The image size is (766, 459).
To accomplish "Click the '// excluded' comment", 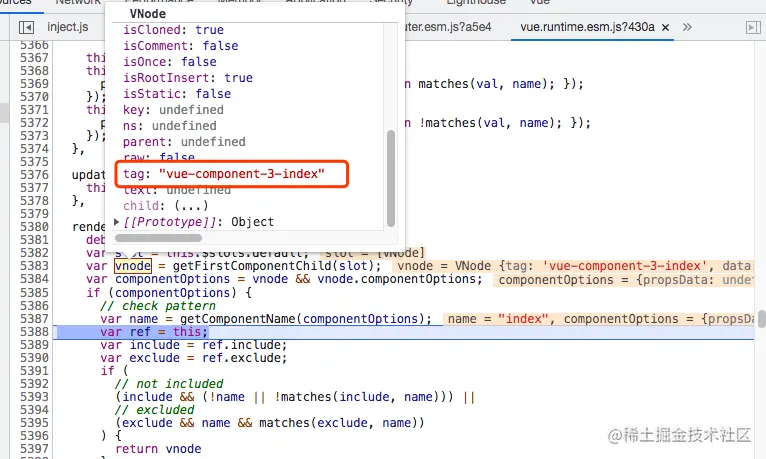I will click(x=154, y=410).
